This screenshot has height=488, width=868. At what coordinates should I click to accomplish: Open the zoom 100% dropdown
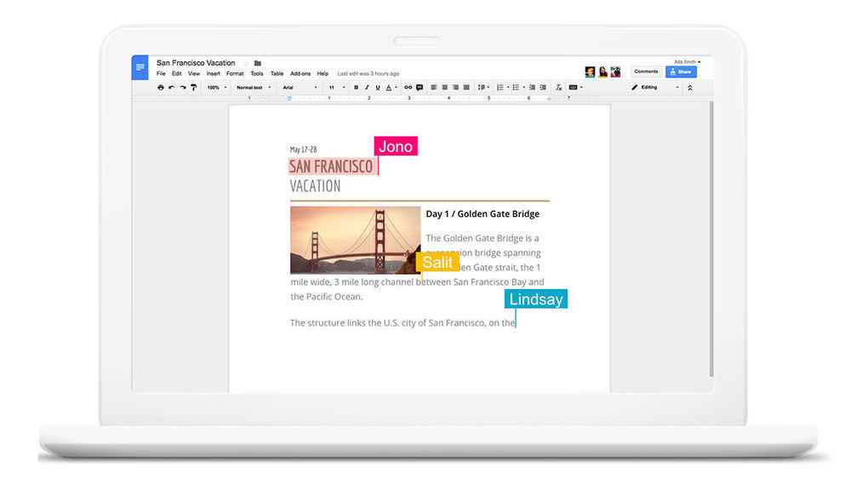pos(216,88)
